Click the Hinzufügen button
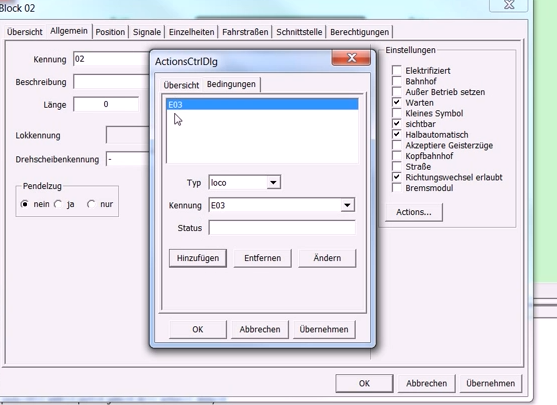This screenshot has width=557, height=405. (198, 258)
